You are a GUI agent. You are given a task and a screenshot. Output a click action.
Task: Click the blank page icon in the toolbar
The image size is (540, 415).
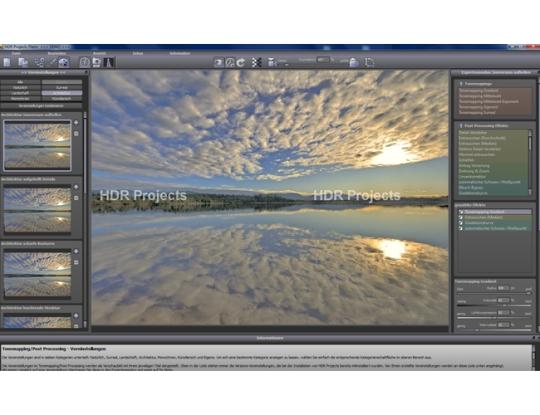[x=7, y=62]
